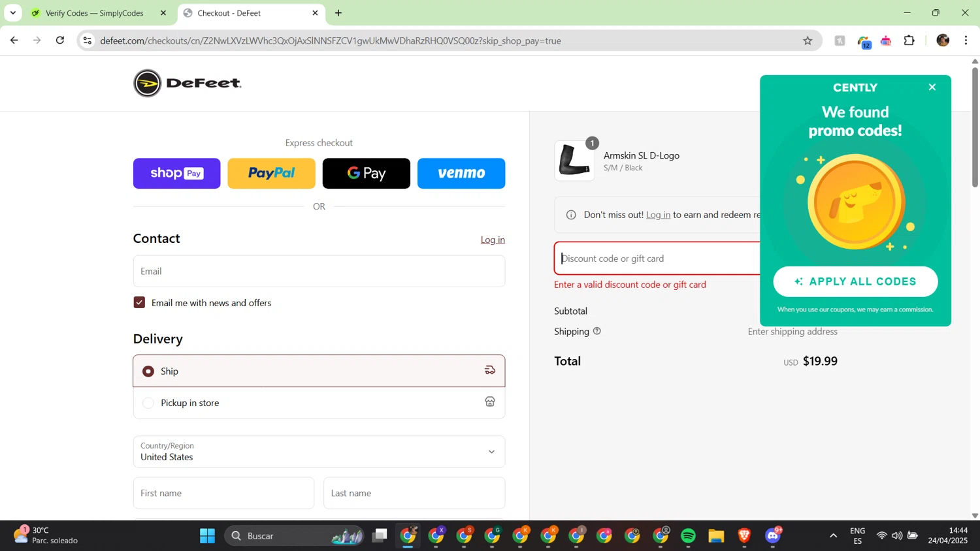Click the store pickup icon
This screenshot has width=980, height=551.
coord(490,401)
